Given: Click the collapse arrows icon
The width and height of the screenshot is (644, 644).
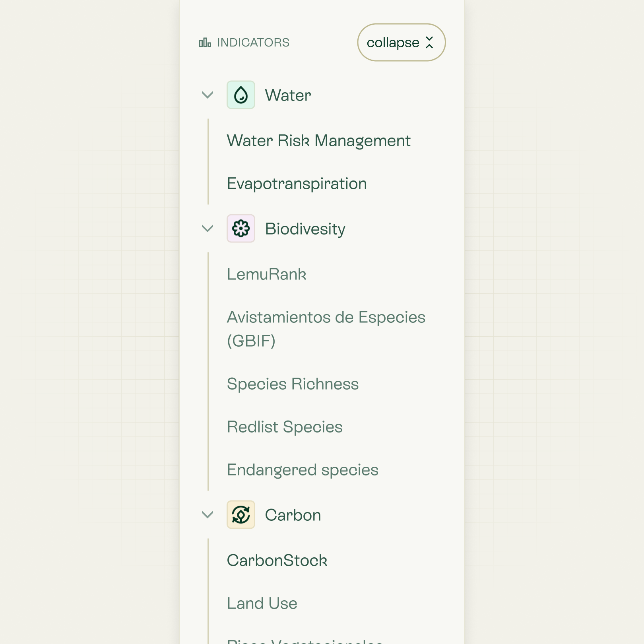Looking at the screenshot, I should pos(429,42).
